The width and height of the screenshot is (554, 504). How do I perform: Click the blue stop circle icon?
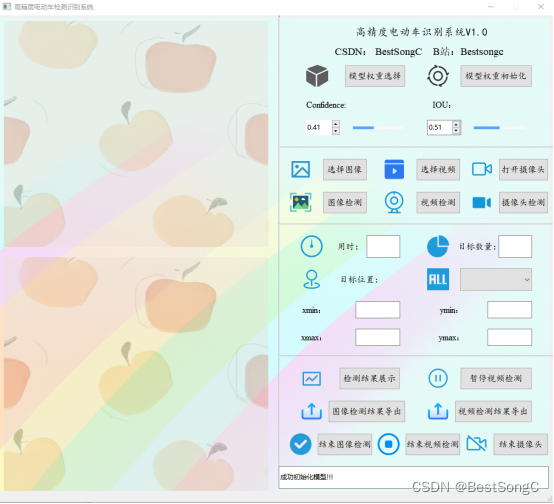[x=389, y=444]
